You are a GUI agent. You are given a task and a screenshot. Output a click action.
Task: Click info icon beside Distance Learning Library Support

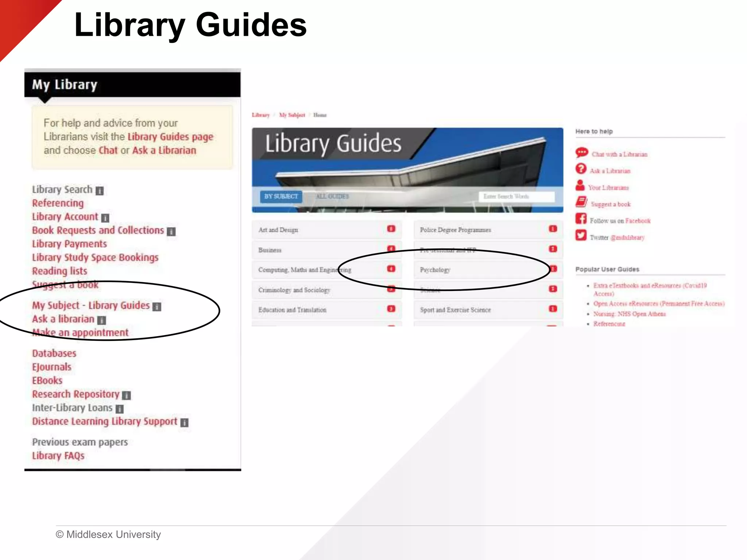pyautogui.click(x=185, y=423)
